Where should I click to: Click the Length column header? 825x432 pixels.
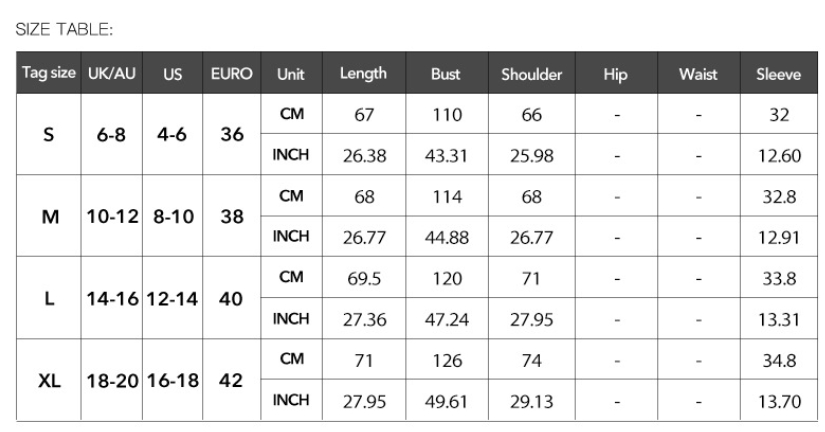click(x=363, y=74)
